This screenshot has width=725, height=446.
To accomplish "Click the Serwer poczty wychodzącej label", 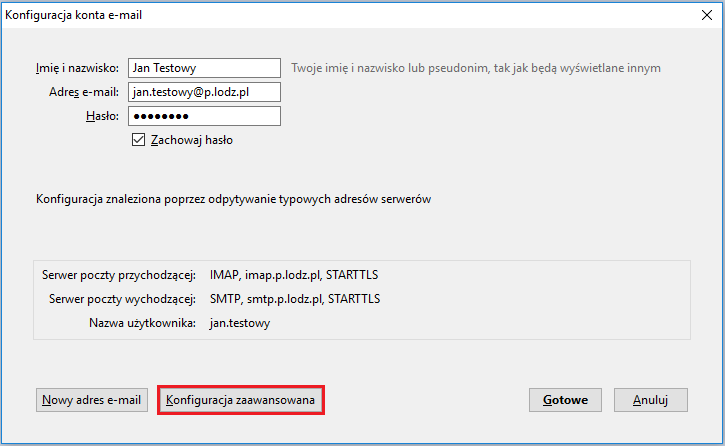I will point(120,298).
